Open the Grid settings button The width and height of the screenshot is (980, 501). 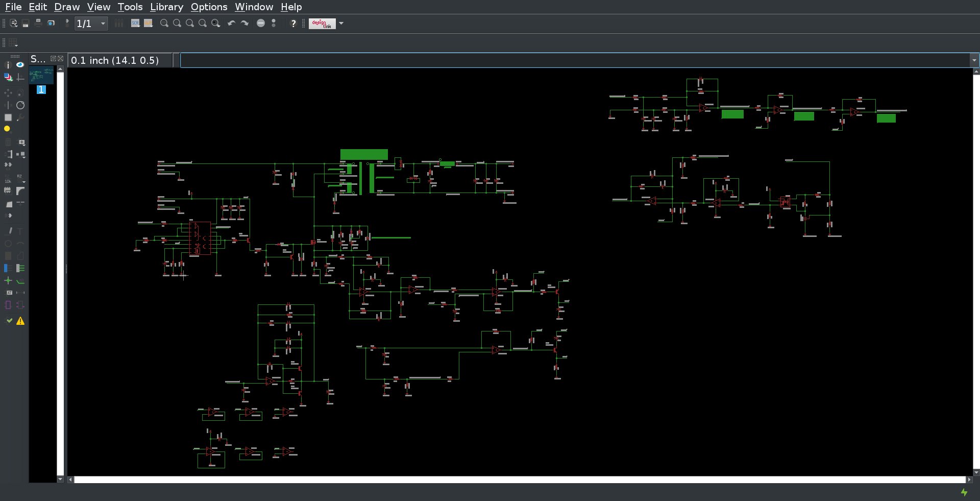(13, 43)
